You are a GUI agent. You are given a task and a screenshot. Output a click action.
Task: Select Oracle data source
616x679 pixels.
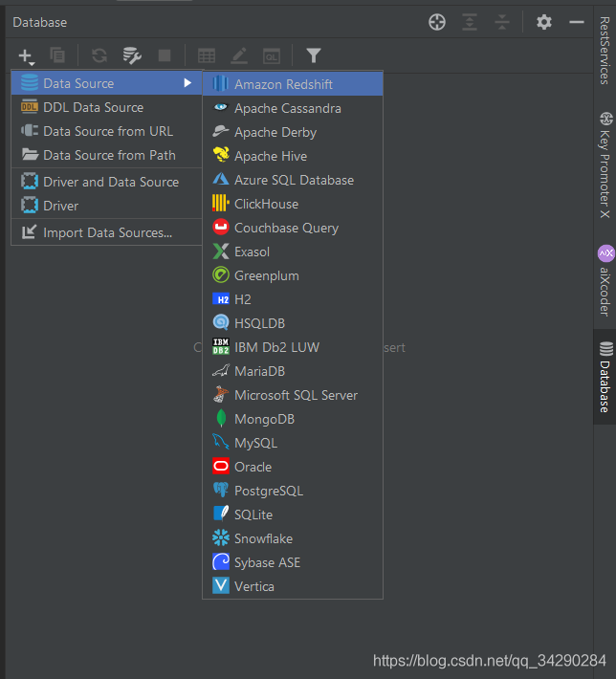click(293, 467)
